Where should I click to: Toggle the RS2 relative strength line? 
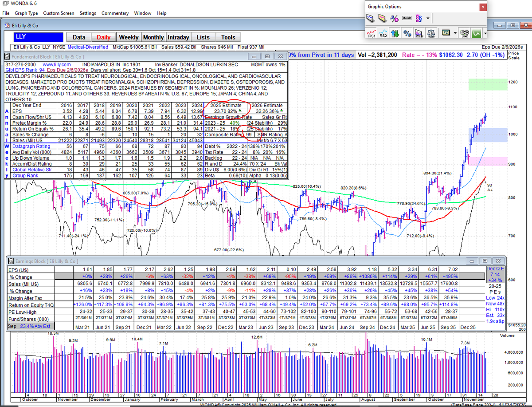point(383,33)
